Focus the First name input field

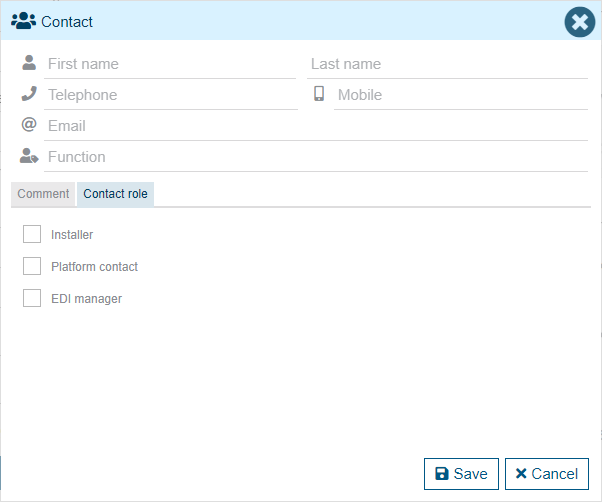[170, 64]
